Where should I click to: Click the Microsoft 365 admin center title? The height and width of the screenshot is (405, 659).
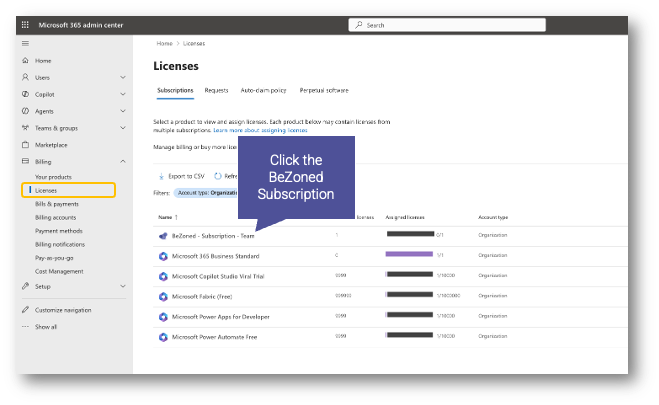point(81,25)
